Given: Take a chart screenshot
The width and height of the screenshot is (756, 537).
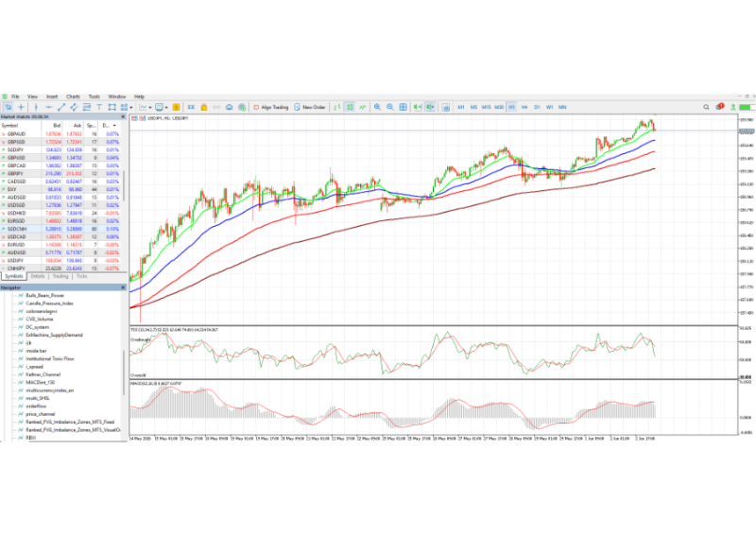Looking at the screenshot, I should click(446, 107).
